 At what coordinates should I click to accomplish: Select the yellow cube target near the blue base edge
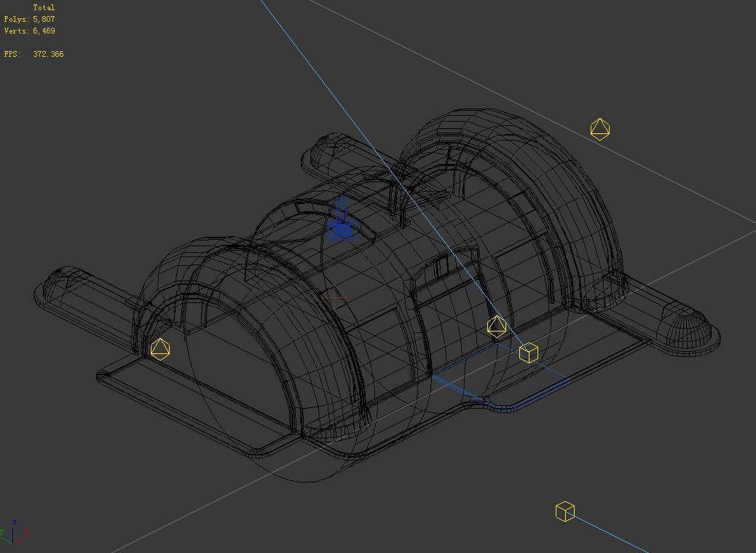[529, 353]
